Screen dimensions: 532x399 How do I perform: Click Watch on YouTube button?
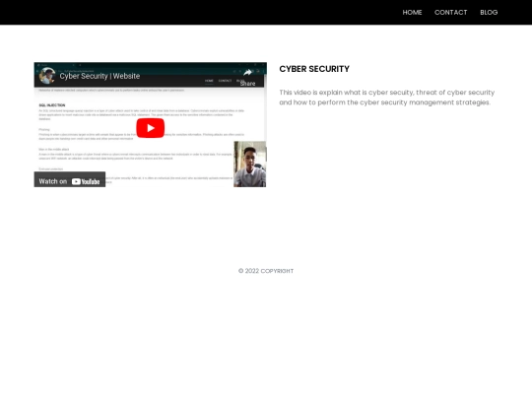[x=70, y=179]
